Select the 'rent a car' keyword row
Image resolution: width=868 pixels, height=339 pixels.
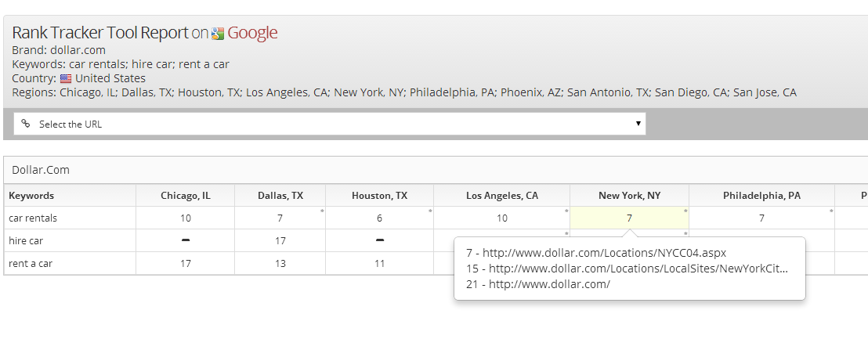(30, 264)
